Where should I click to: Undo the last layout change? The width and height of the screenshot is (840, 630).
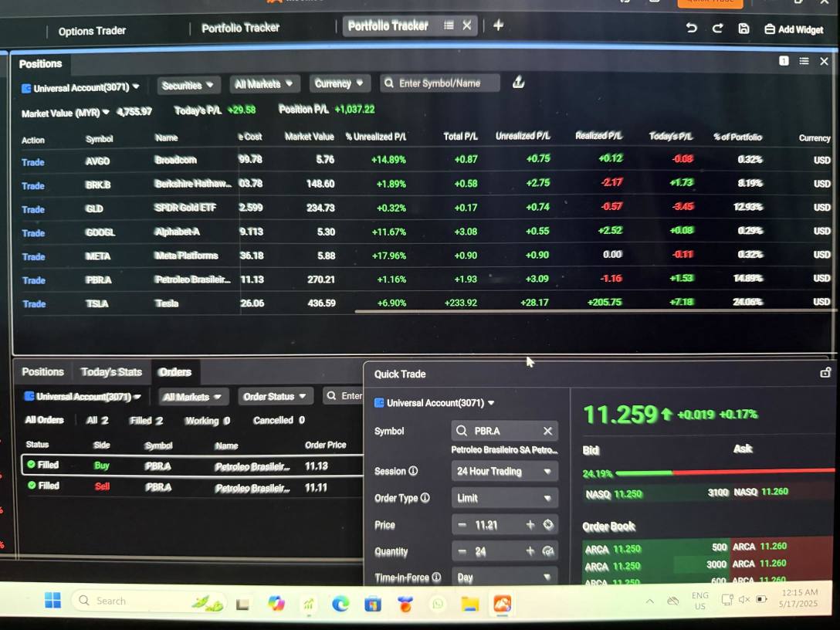click(692, 28)
